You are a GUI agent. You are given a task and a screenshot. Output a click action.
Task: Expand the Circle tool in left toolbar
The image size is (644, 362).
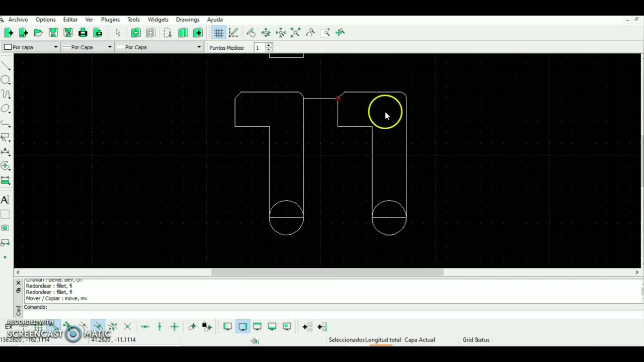click(x=6, y=80)
